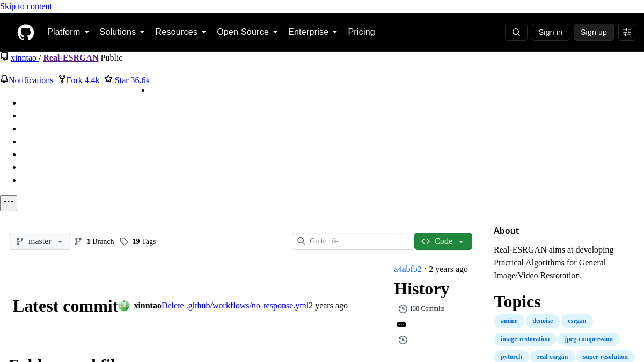This screenshot has width=644, height=362.
Task: Open xinntao owner link
Action: pos(24,58)
